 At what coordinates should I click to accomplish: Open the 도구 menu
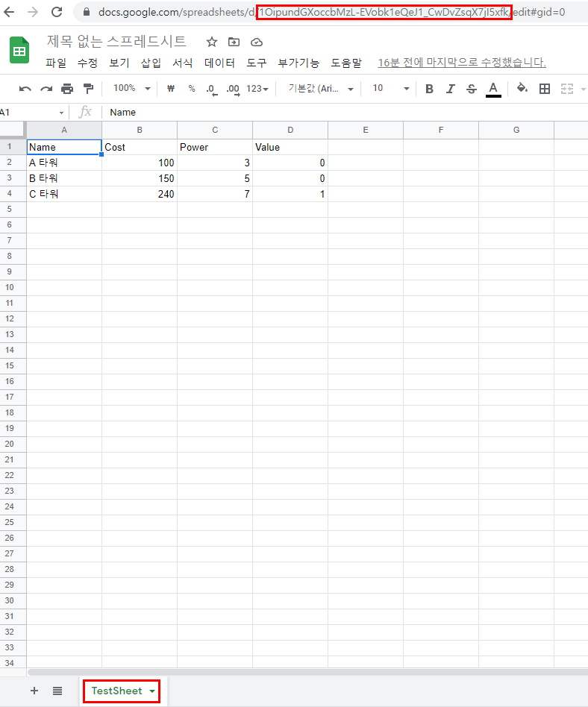[257, 63]
